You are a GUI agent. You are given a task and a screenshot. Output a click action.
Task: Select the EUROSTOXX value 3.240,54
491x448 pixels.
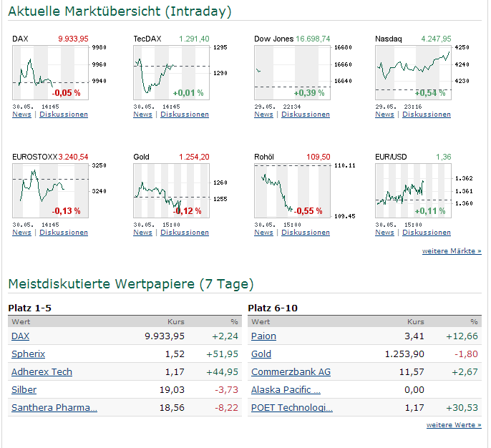(x=73, y=157)
